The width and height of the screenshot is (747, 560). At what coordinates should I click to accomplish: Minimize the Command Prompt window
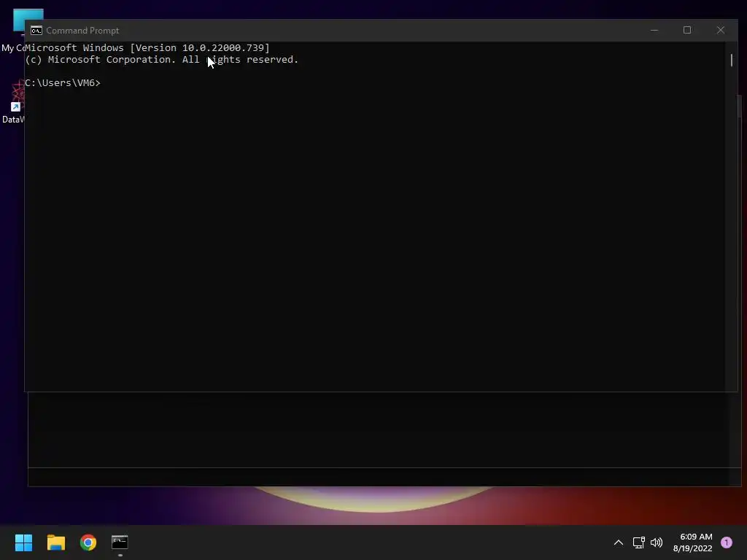click(x=654, y=30)
